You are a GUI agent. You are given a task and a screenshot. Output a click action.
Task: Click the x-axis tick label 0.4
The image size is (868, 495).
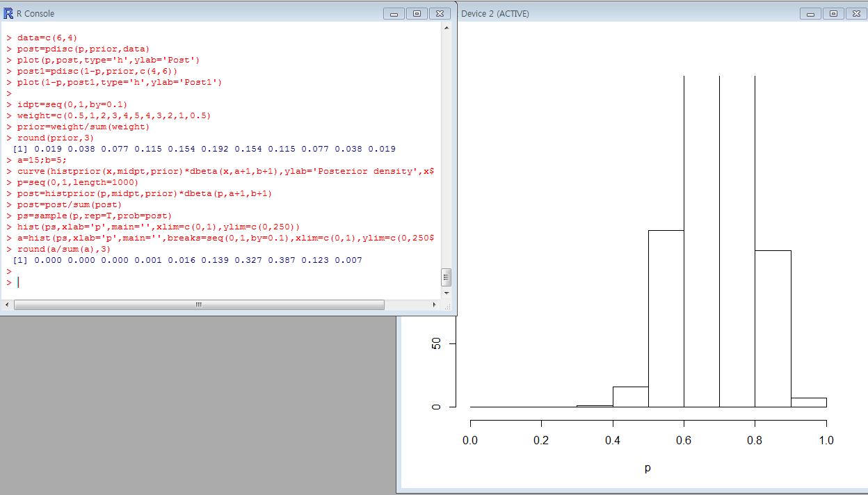tap(613, 440)
